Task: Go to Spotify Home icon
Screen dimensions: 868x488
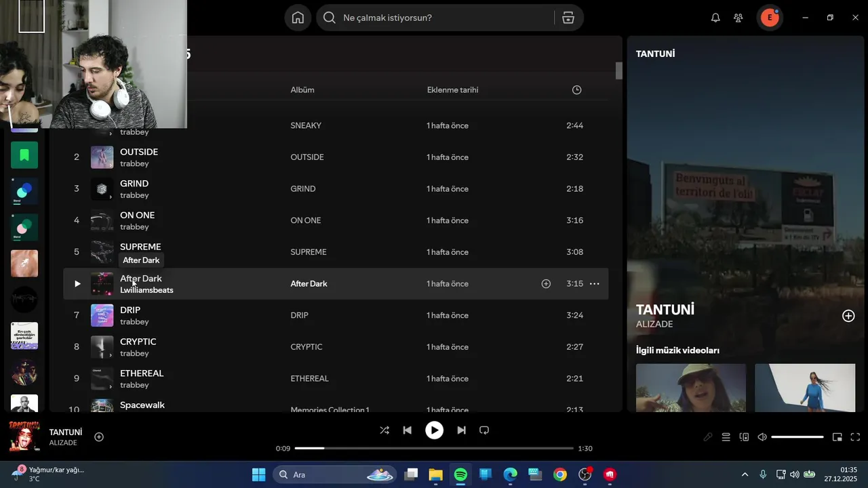Action: point(298,18)
